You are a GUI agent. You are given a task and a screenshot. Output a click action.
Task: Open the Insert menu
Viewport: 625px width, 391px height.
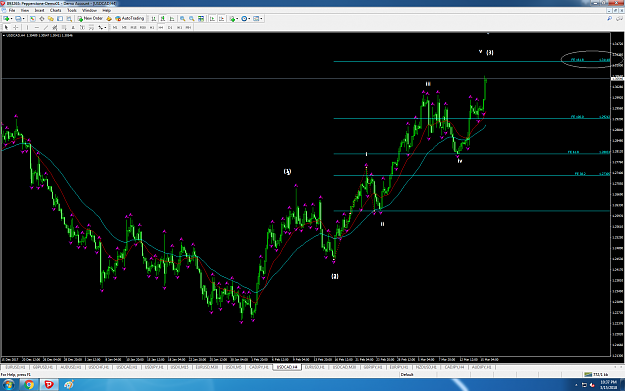39,10
